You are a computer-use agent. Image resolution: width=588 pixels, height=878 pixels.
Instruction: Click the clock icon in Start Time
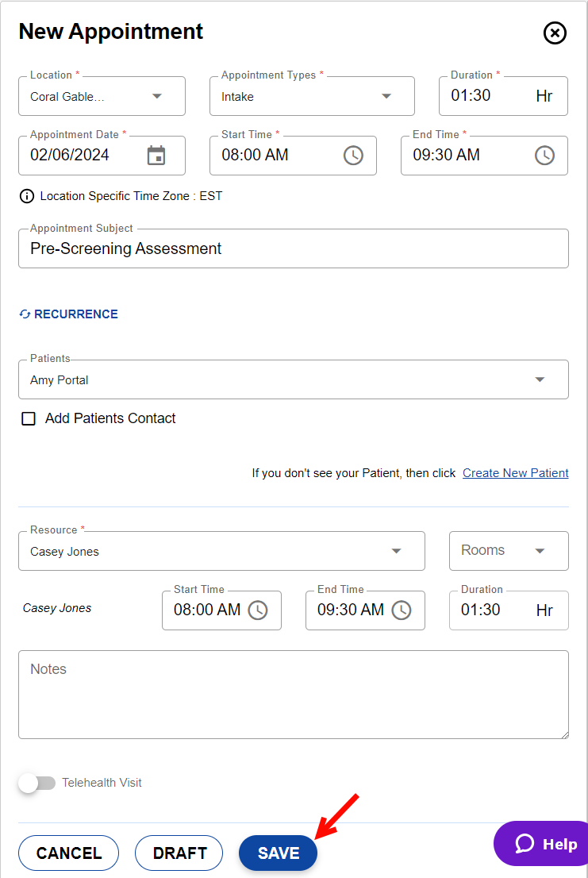click(x=353, y=156)
